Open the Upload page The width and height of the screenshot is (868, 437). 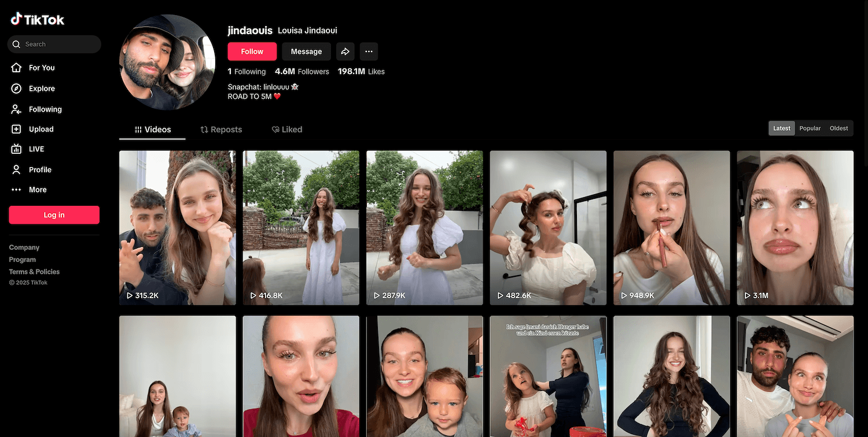(x=41, y=129)
